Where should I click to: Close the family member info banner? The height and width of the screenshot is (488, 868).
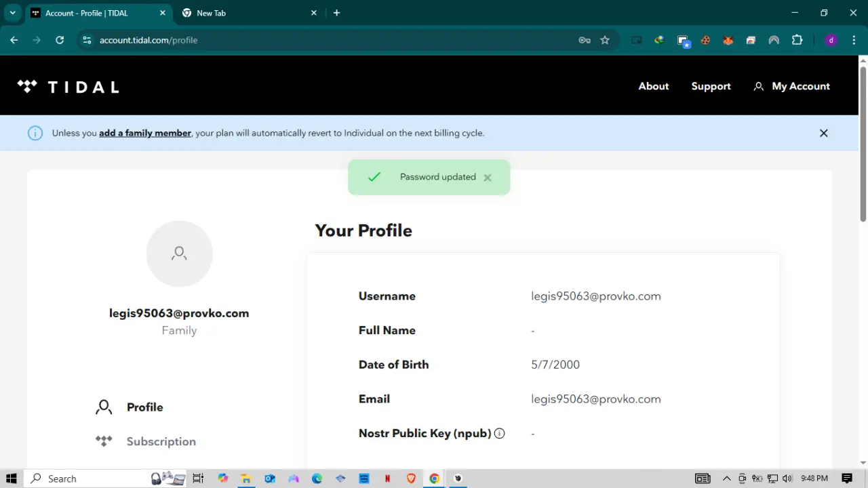[823, 133]
